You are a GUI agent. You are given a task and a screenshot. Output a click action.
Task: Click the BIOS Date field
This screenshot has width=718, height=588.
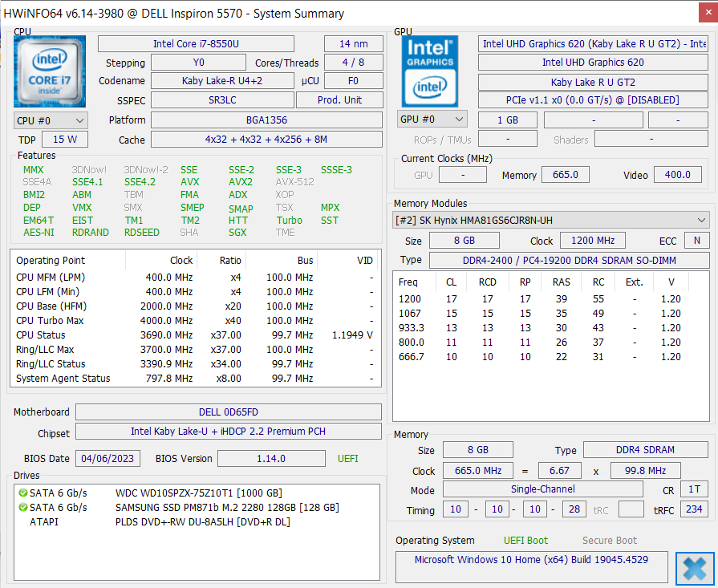107,458
